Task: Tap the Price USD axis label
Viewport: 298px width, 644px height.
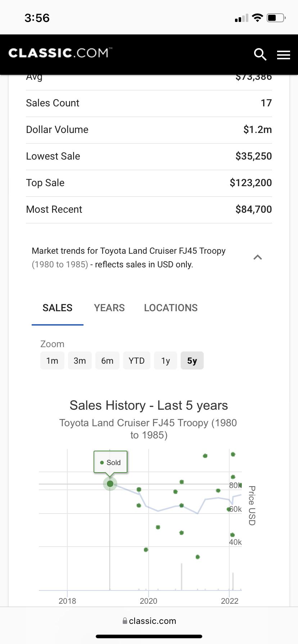Action: (252, 506)
